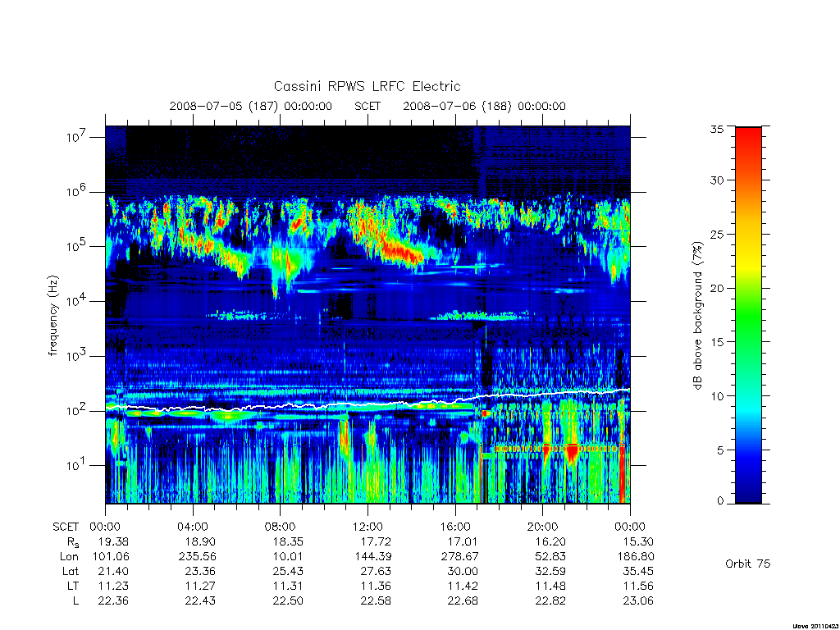The width and height of the screenshot is (840, 630).
Task: Click the time label '08:00'
Action: click(x=281, y=527)
